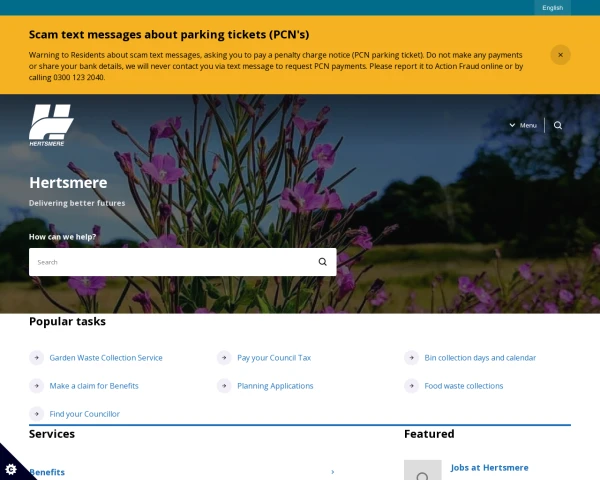The width and height of the screenshot is (600, 480).
Task: Open Make a claim for Benefits link
Action: [94, 385]
